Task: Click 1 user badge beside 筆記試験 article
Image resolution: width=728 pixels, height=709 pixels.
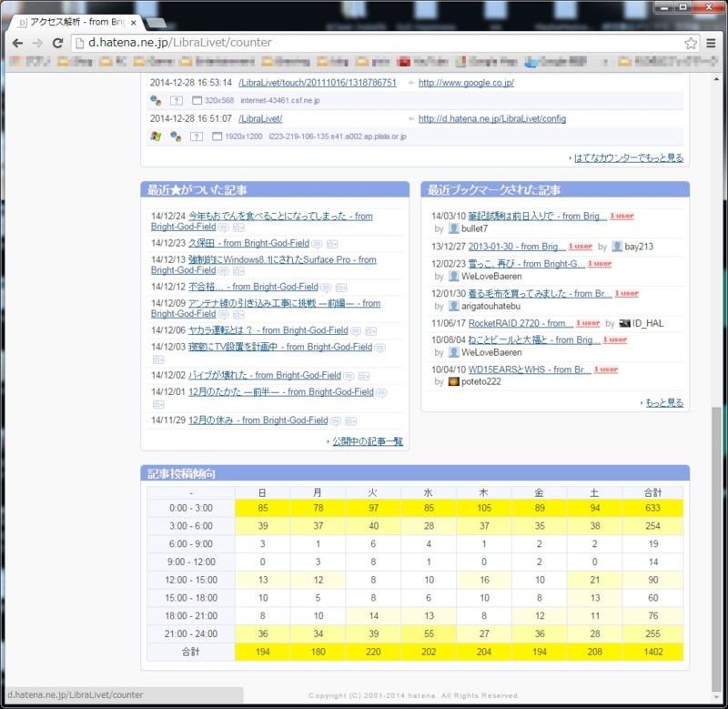Action: [622, 216]
